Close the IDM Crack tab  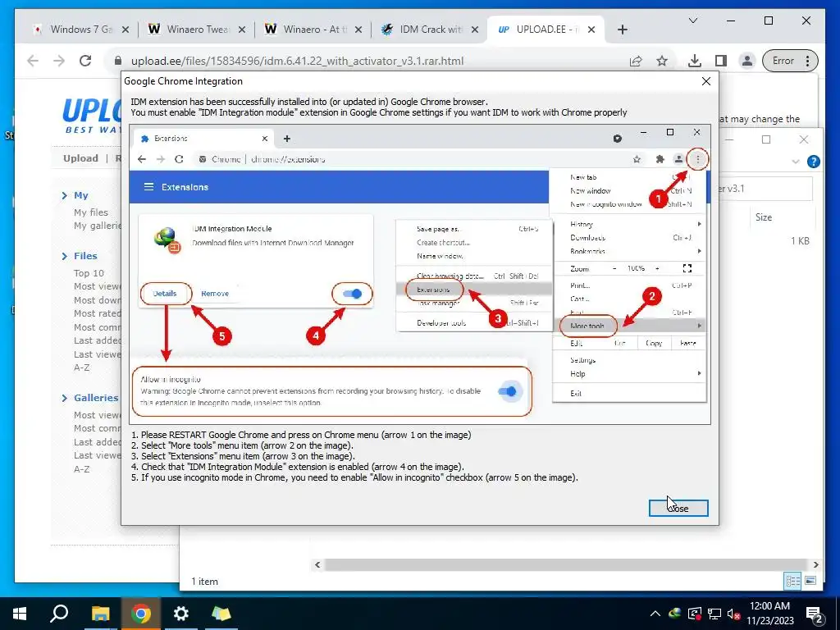pos(475,30)
